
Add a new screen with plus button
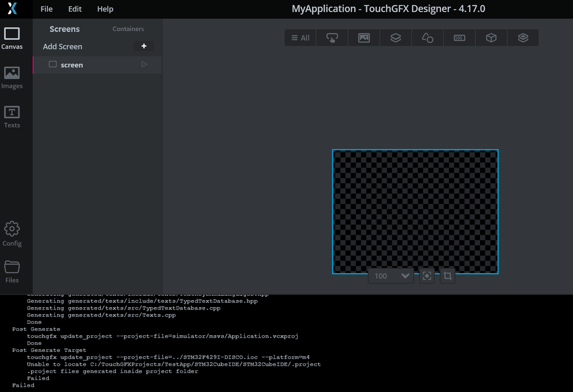click(144, 46)
